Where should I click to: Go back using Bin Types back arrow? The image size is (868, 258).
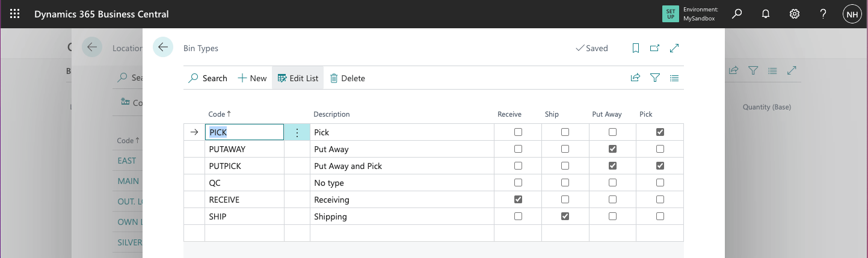pyautogui.click(x=163, y=47)
